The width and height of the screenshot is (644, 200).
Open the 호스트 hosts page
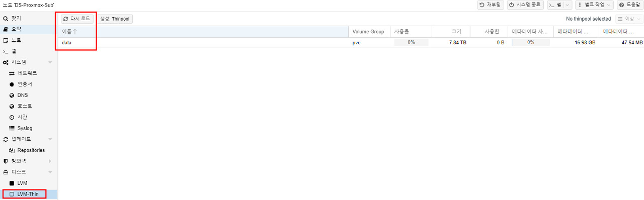coord(29,106)
